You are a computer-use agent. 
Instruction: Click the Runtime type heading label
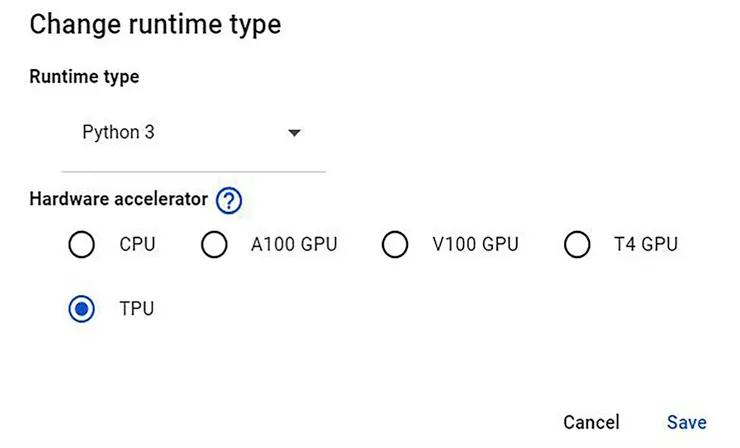point(84,77)
